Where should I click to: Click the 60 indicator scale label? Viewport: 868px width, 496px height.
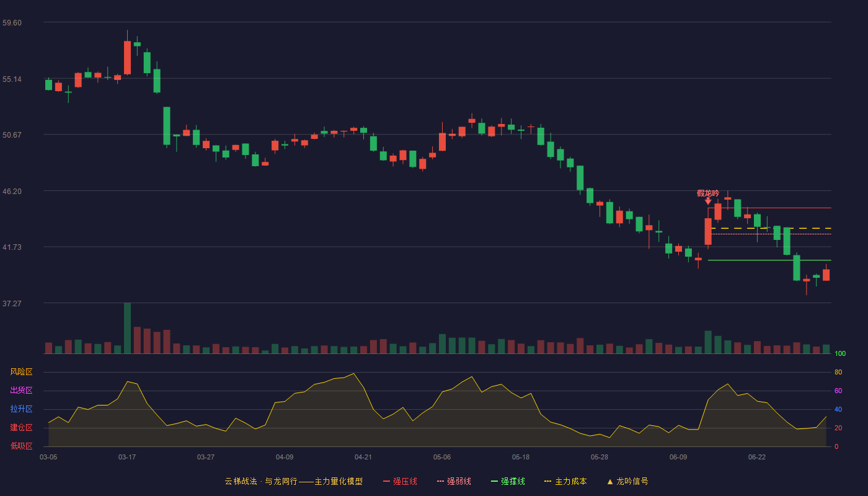pos(838,391)
